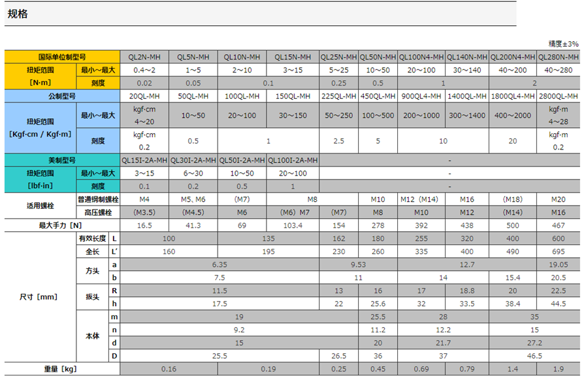Screen dimensions: 588x380
Task: Click the QL100N4-MH model cell
Action: pos(421,57)
